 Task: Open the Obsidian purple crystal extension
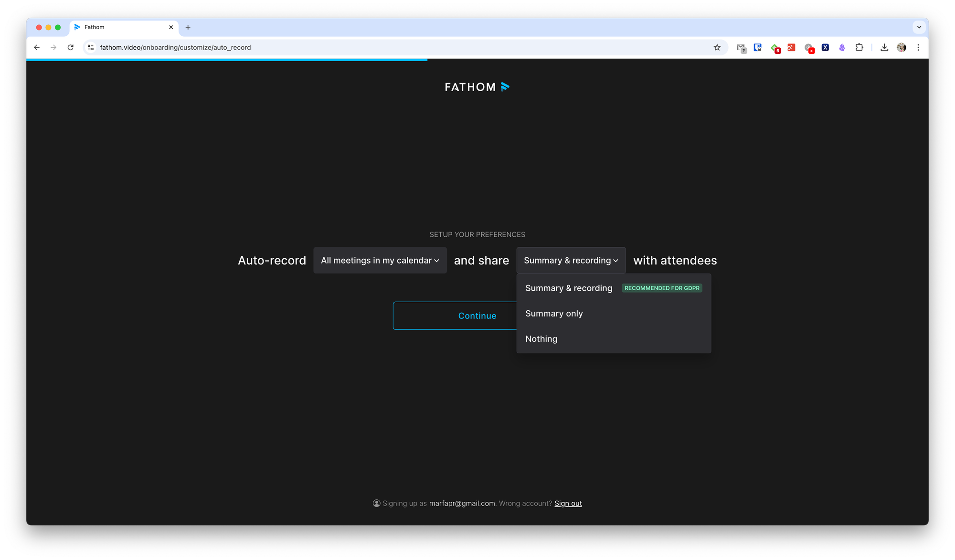pos(842,47)
